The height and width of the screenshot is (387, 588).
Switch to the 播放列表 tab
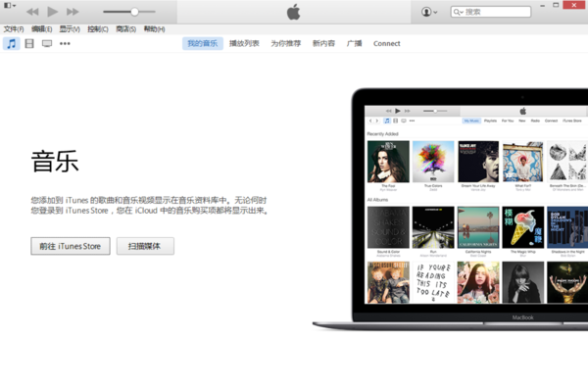244,43
